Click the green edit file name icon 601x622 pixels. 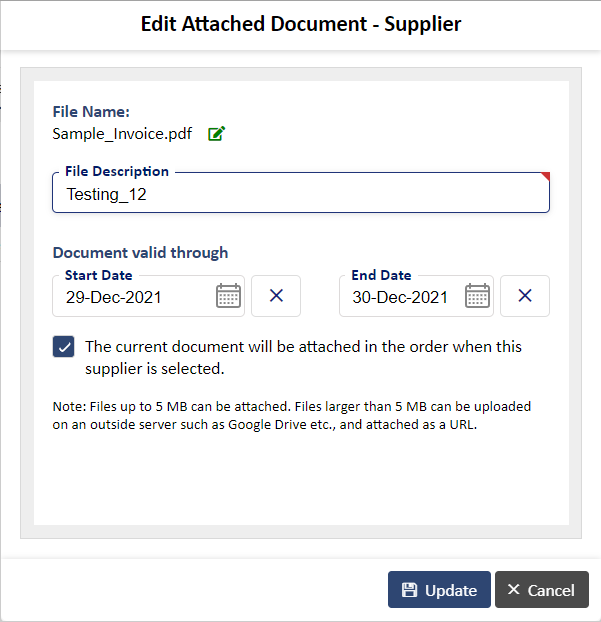pos(217,134)
